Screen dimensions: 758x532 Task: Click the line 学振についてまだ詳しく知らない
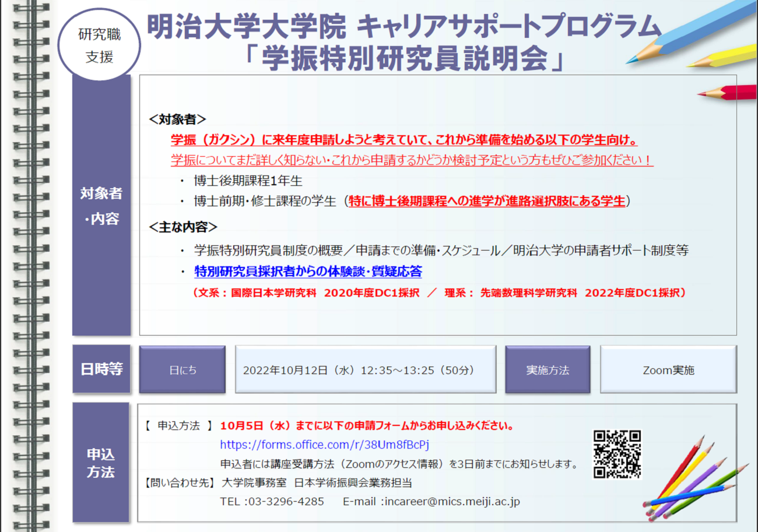[412, 160]
